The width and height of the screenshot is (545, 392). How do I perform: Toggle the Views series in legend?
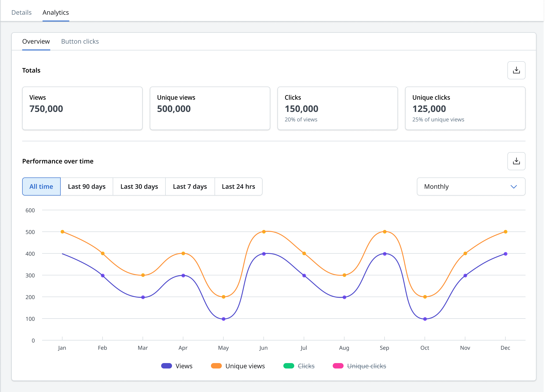177,366
